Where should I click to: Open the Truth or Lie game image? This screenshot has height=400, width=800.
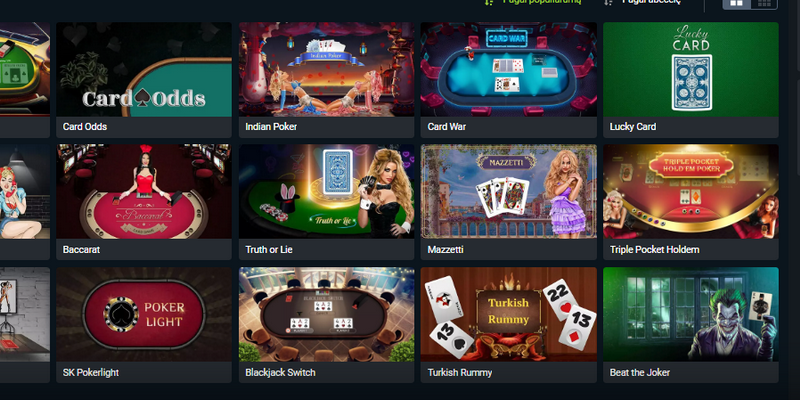(327, 191)
